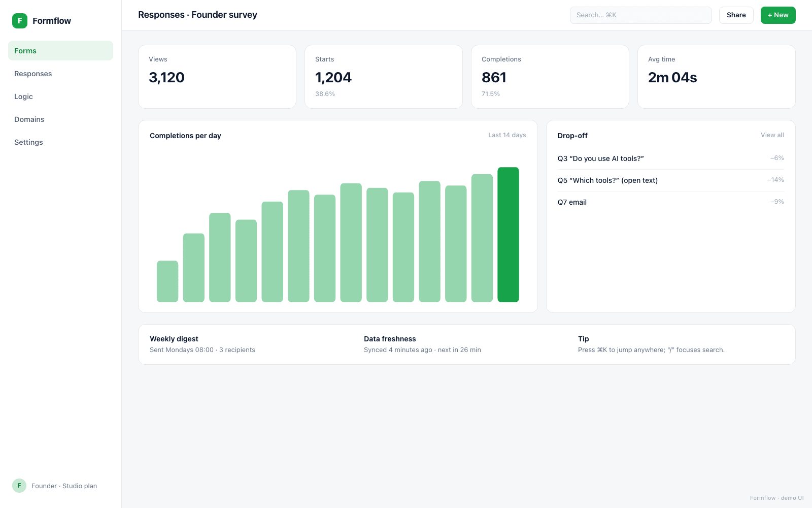Click the Founder · Studio plan label
The image size is (812, 508).
coord(64,486)
